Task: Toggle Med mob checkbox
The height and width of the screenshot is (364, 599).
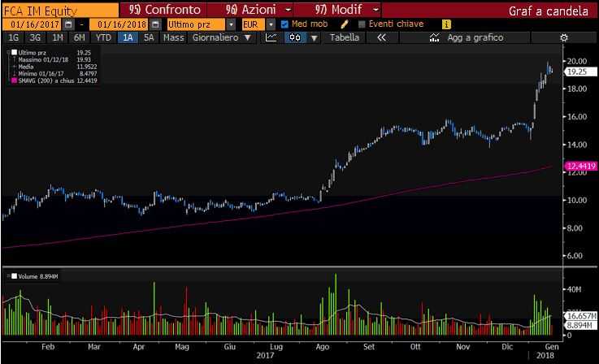Action: click(x=284, y=24)
